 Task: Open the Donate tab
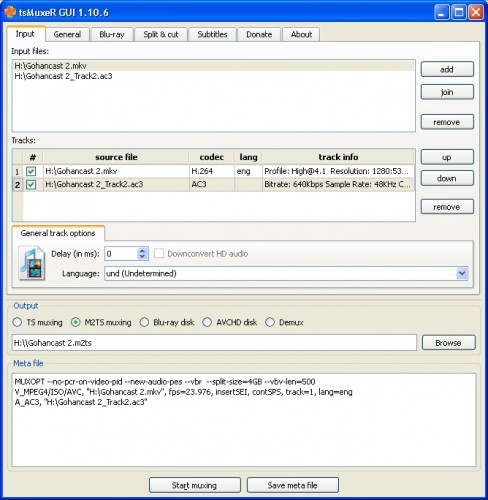click(x=259, y=34)
